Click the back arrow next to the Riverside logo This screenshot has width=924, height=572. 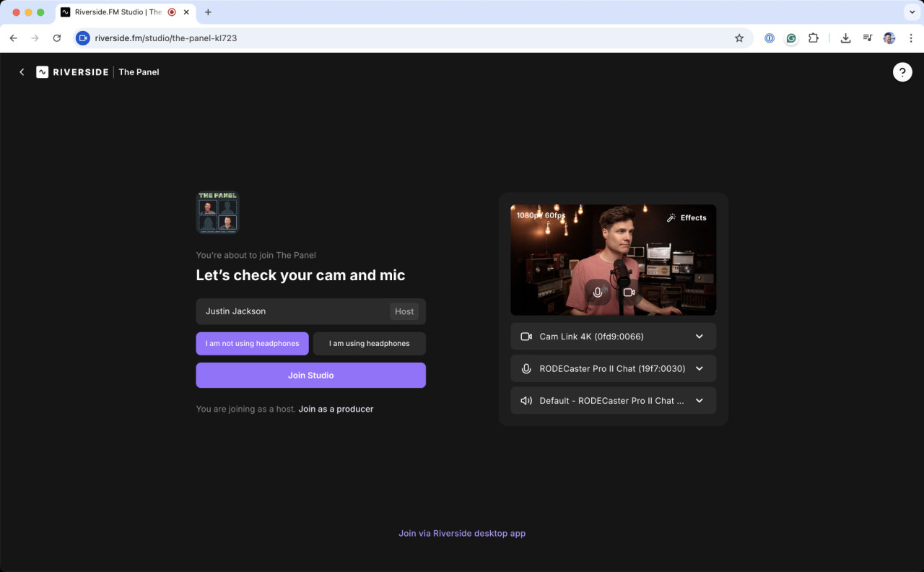(22, 71)
